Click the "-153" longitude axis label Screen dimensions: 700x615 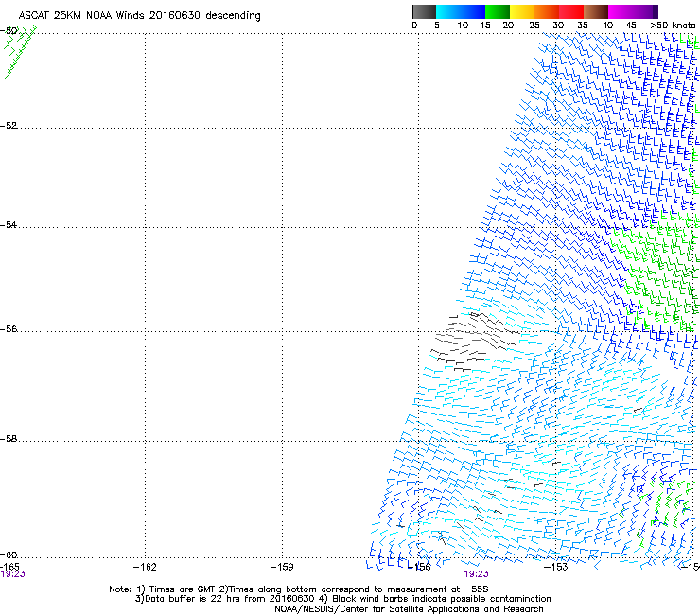[556, 567]
